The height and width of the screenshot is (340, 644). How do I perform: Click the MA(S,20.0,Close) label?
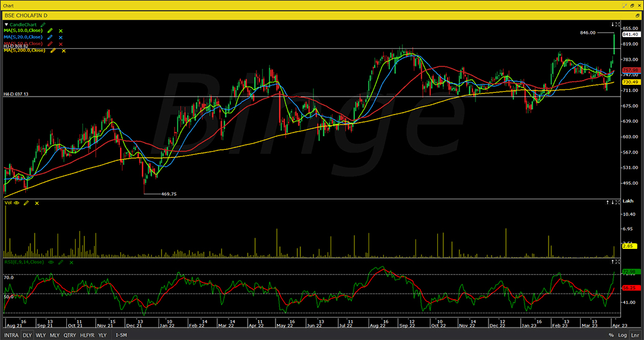pos(24,37)
